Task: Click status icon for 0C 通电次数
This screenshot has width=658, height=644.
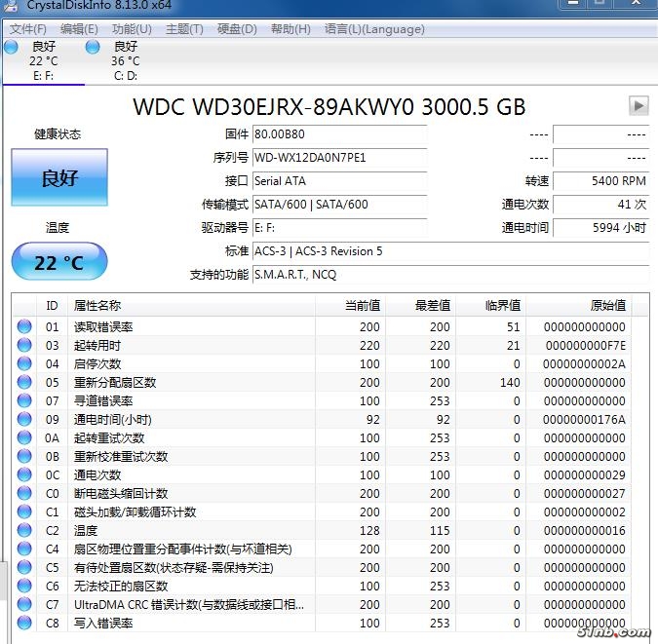Action: pos(24,474)
